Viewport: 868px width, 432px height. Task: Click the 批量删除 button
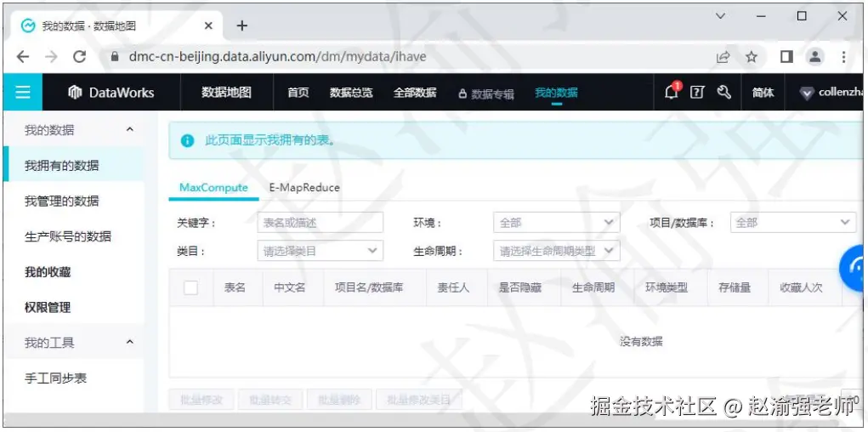[339, 400]
